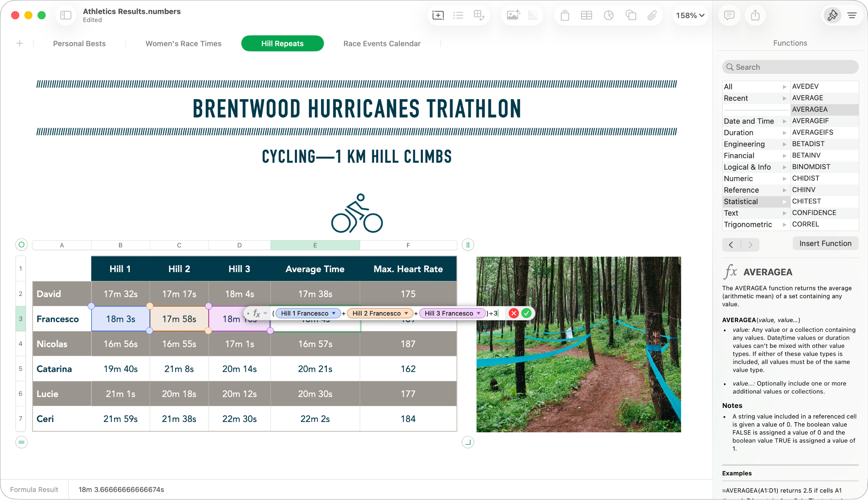The width and height of the screenshot is (868, 501).
Task: Switch to Women's Race Times sheet
Action: tap(183, 44)
